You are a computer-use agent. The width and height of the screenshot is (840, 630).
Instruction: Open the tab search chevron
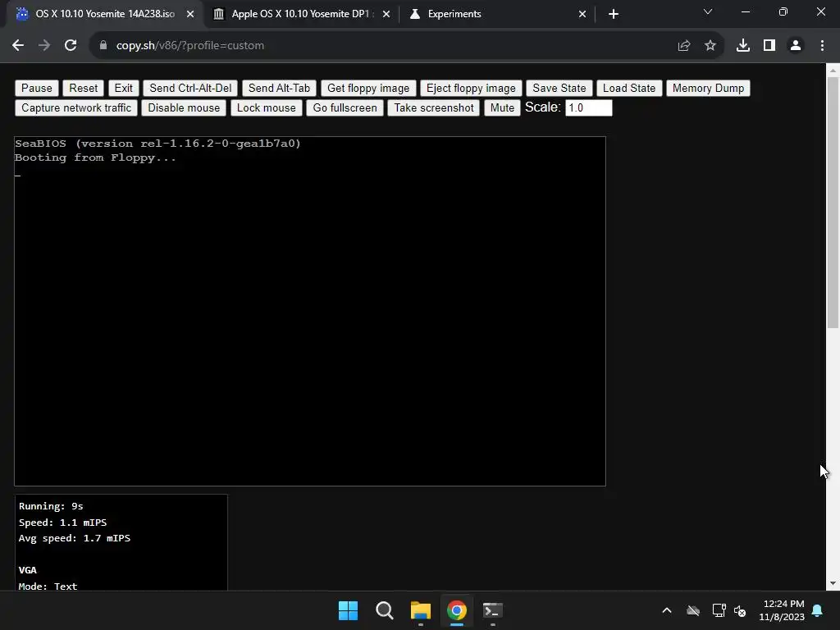708,11
